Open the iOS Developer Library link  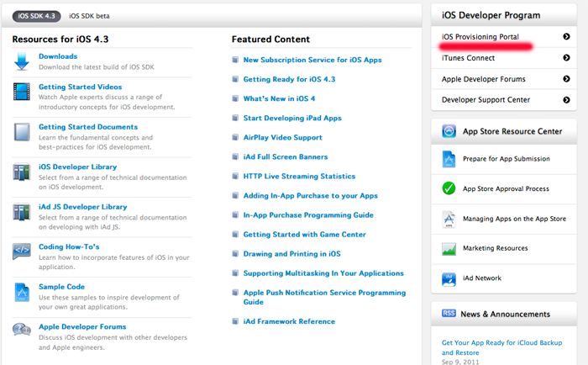click(x=77, y=167)
